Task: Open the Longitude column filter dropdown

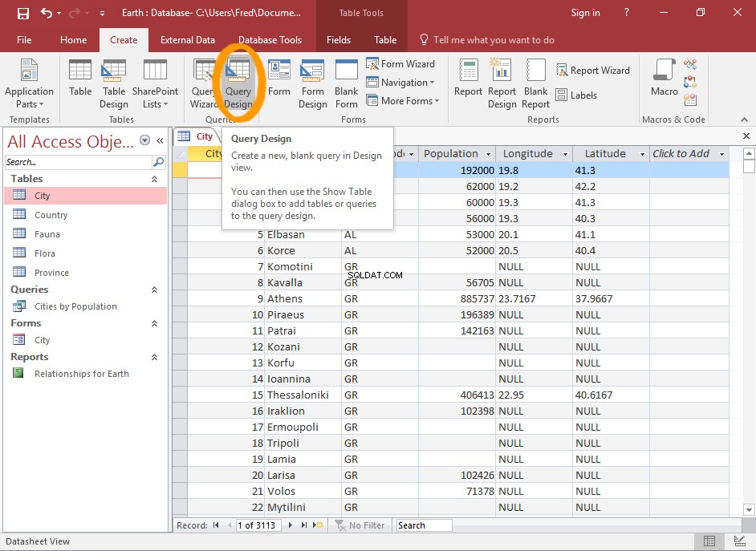Action: pyautogui.click(x=565, y=154)
